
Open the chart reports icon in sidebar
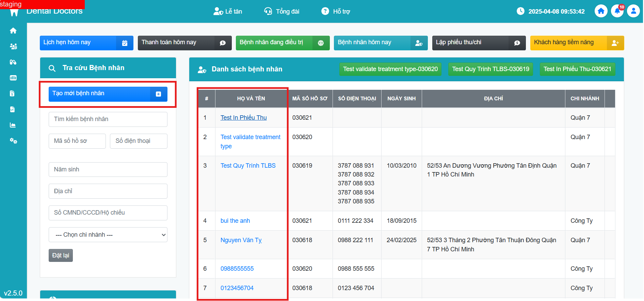13,125
